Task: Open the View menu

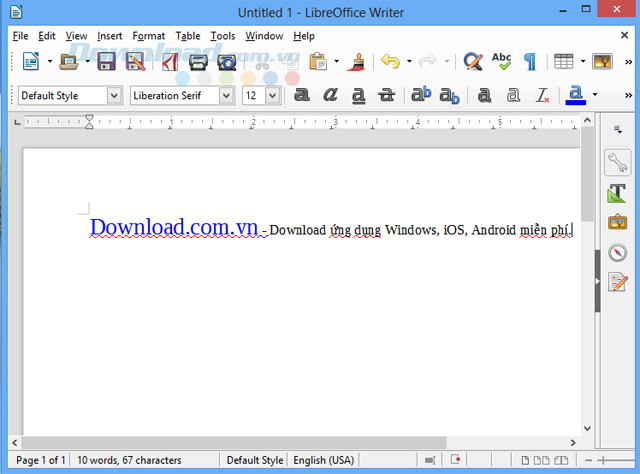Action: pos(76,36)
